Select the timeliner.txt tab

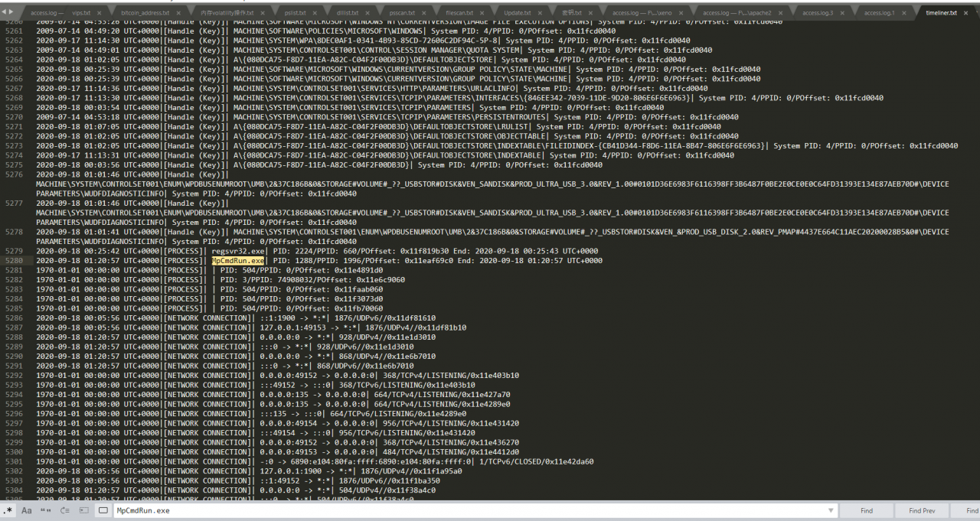click(x=941, y=13)
